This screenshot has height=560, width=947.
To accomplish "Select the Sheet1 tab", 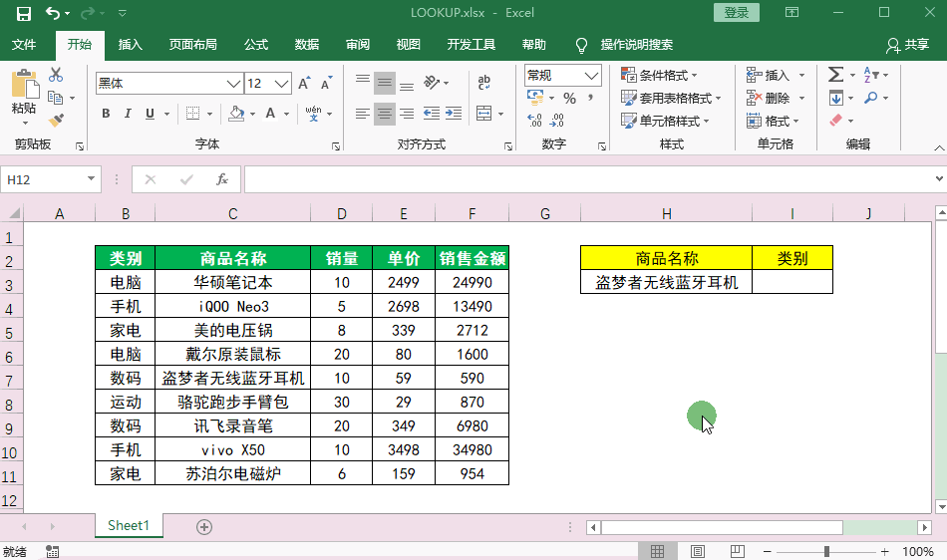I will pos(129,525).
